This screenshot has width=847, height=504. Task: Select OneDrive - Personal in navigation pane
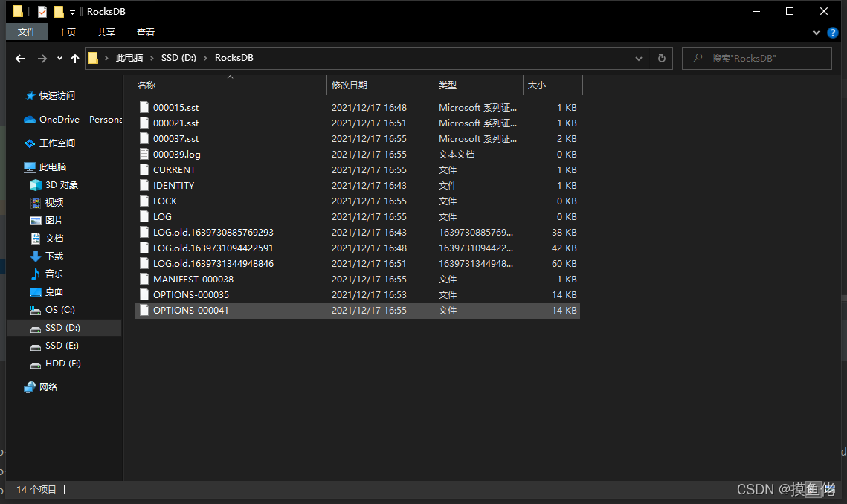[73, 120]
